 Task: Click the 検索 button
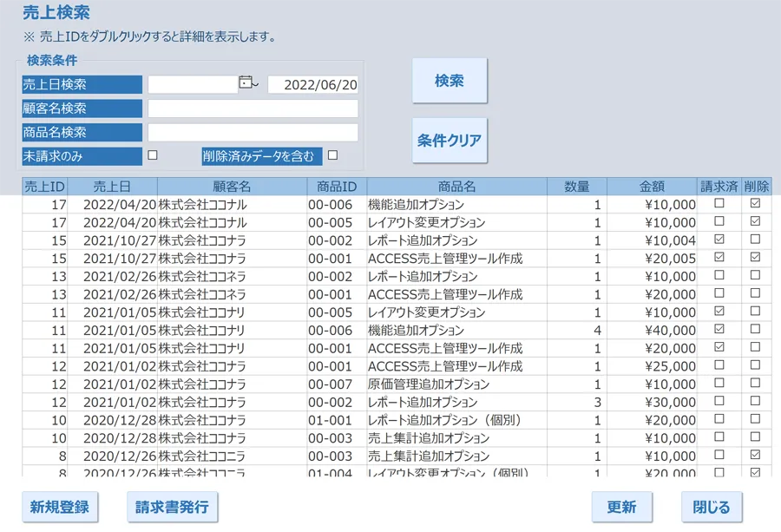449,81
